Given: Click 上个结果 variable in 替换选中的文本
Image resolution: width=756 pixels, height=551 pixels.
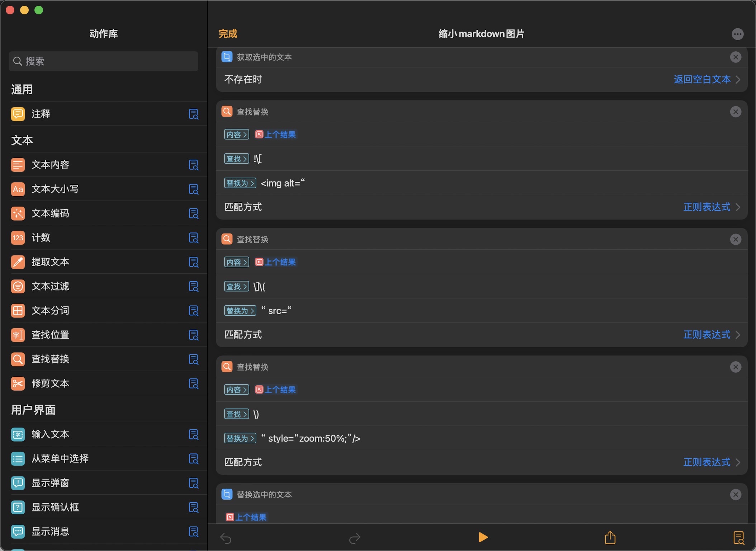Looking at the screenshot, I should tap(246, 517).
